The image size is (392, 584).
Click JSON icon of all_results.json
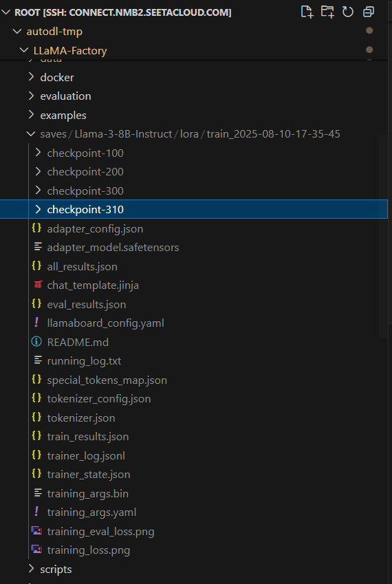[36, 266]
